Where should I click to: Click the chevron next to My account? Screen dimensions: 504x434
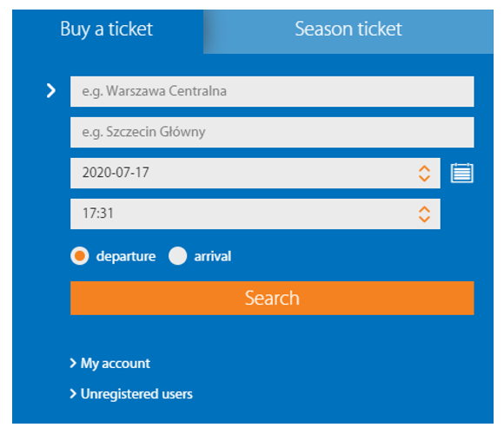73,363
